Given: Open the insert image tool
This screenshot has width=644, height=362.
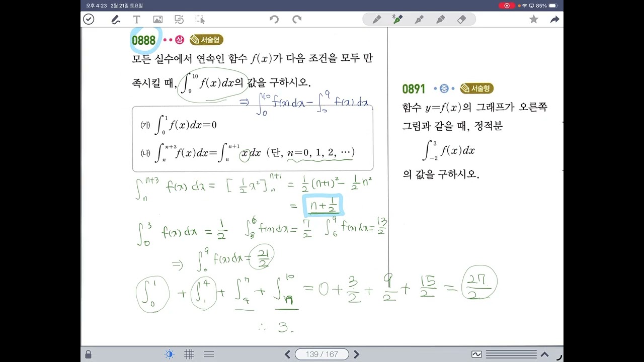Looking at the screenshot, I should coord(158,20).
